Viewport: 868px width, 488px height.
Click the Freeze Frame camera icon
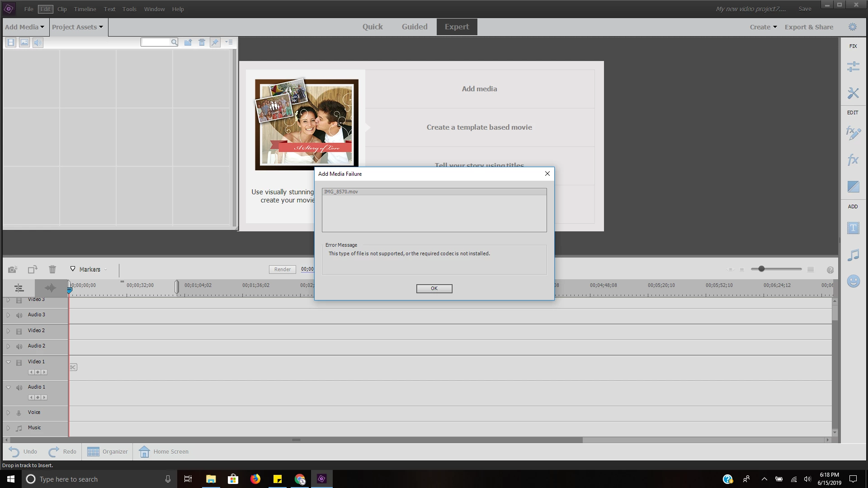point(12,269)
